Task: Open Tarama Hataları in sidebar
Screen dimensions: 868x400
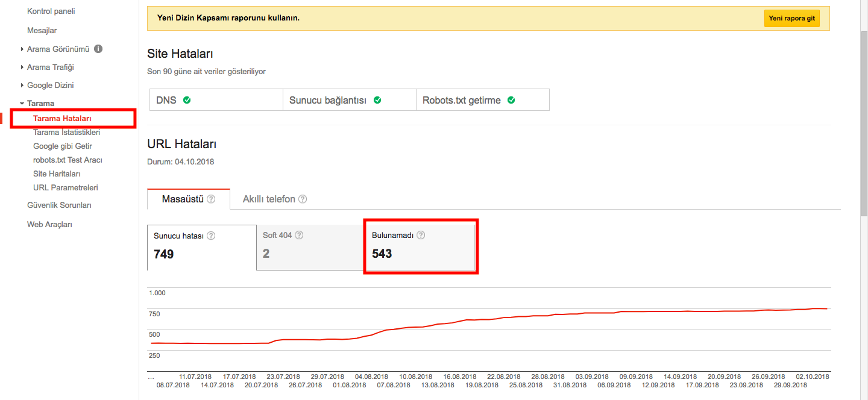Action: pos(62,119)
